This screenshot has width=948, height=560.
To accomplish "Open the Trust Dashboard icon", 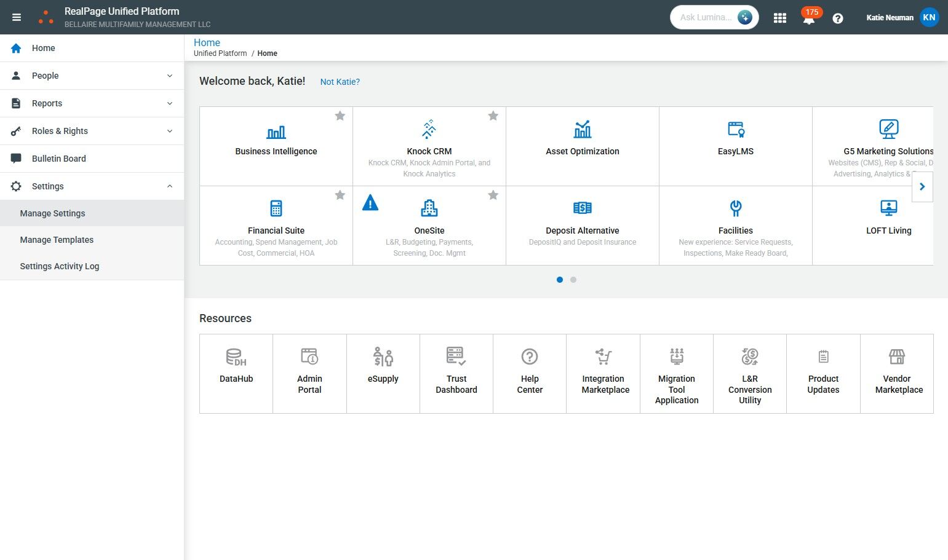I will [x=456, y=357].
